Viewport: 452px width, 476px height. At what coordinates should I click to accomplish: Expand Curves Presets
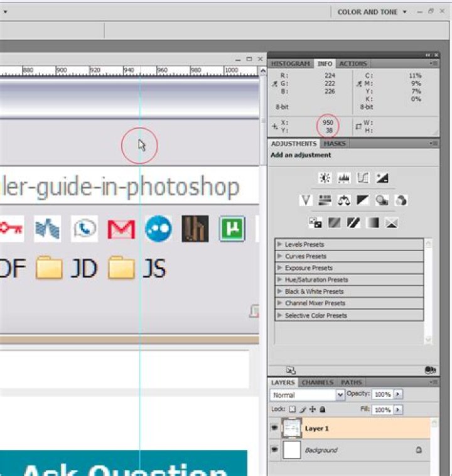[x=279, y=256]
